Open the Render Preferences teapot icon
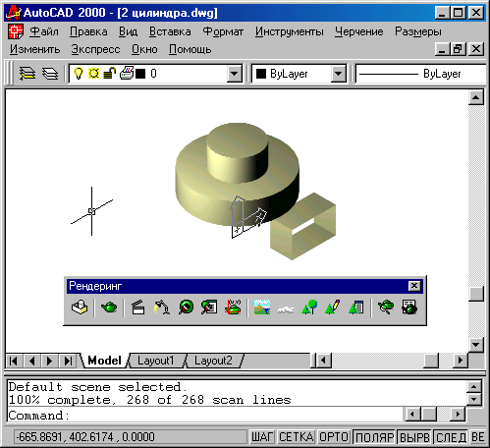This screenshot has height=448, width=490. (386, 308)
